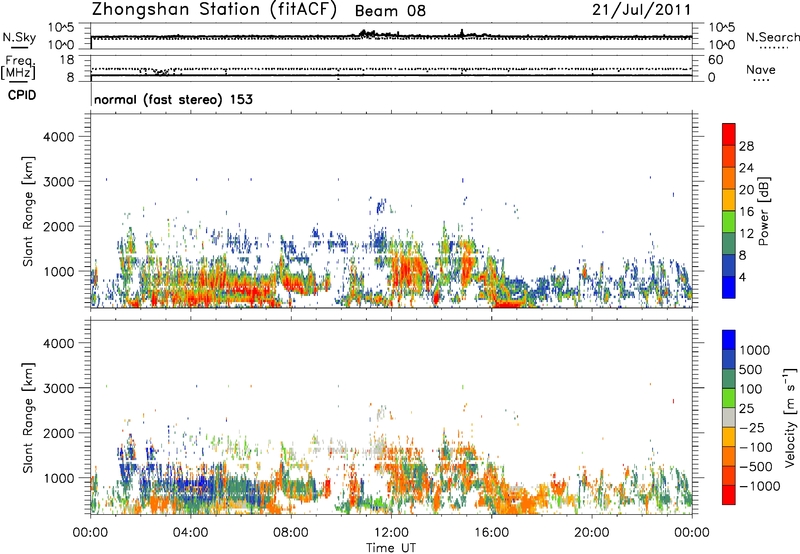Viewport: 800px width, 554px height.
Task: Click the 4 value on power colorbar
Action: click(743, 278)
